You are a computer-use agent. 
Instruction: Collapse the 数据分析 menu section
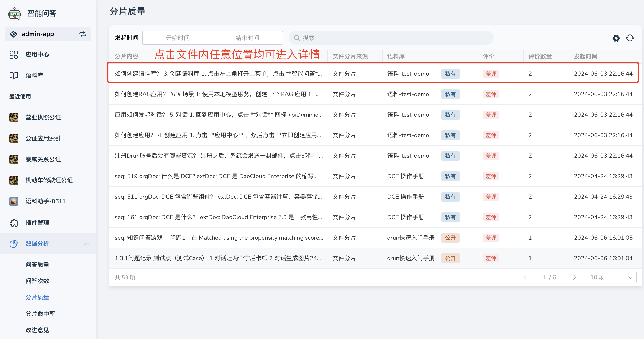click(x=87, y=244)
